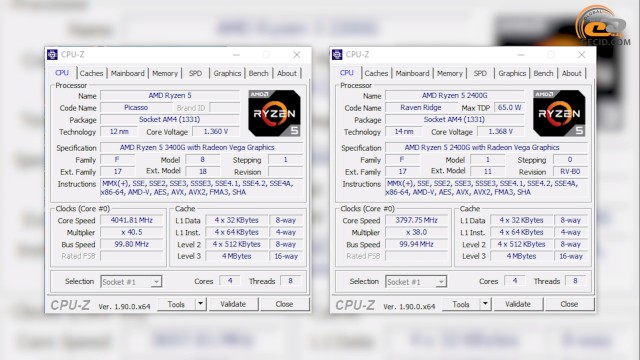Click the Name field showing AMD Ryzen 5 2400G
Image resolution: width=640 pixels, height=360 pixels.
455,96
